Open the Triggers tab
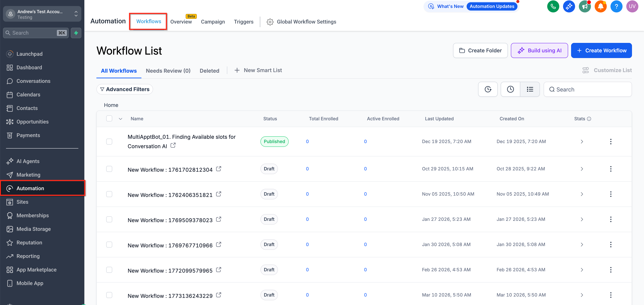 pyautogui.click(x=243, y=22)
